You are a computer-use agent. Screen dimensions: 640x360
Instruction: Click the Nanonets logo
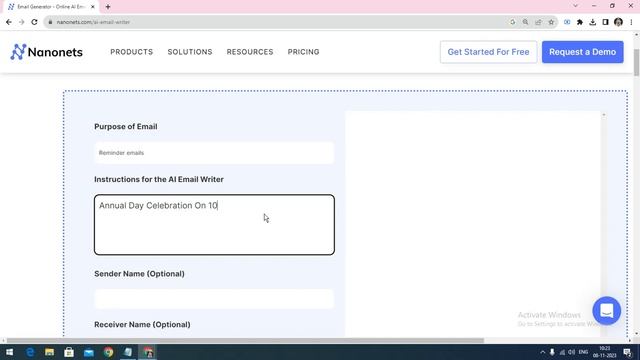47,52
